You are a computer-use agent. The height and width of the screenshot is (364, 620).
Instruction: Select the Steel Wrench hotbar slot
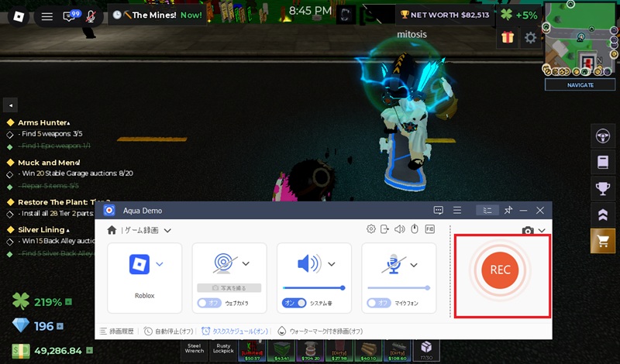pyautogui.click(x=195, y=349)
